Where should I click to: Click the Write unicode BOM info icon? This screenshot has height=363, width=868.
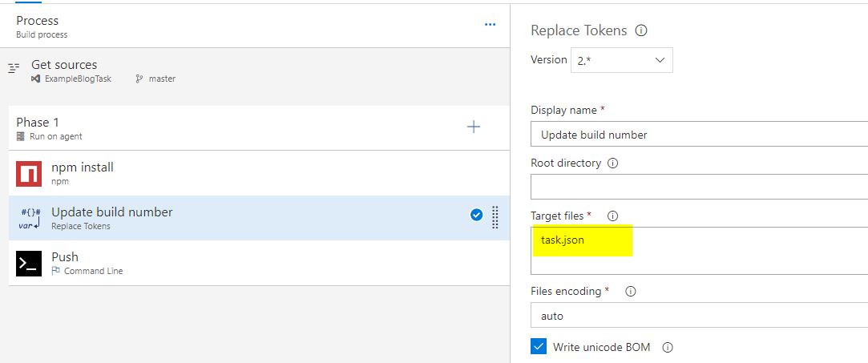coord(668,348)
